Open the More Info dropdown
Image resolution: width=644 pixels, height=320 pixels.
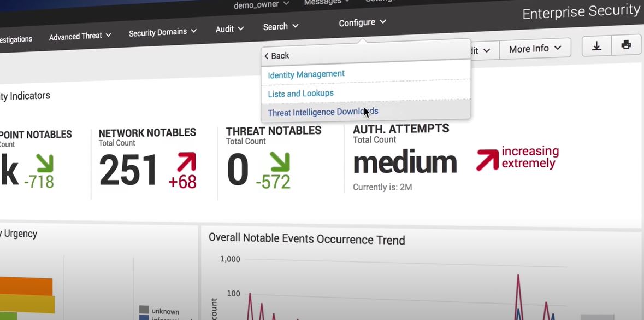point(535,49)
